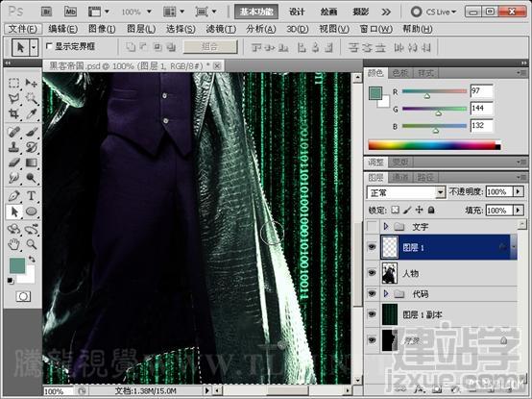Open the 滤镜(T) menu
The height and width of the screenshot is (399, 532).
pyautogui.click(x=221, y=29)
